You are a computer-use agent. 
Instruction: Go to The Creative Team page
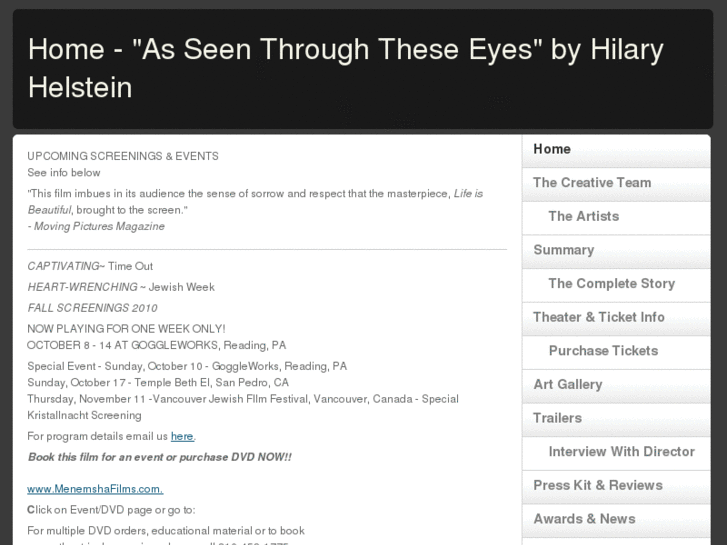click(592, 183)
